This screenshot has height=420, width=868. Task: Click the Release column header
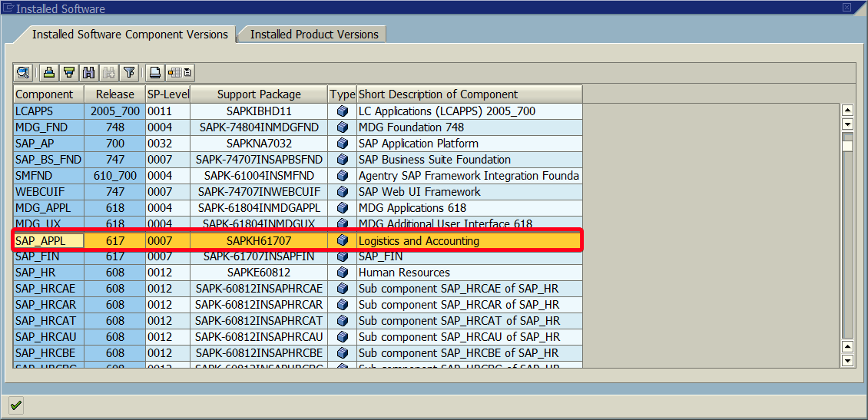tap(114, 94)
